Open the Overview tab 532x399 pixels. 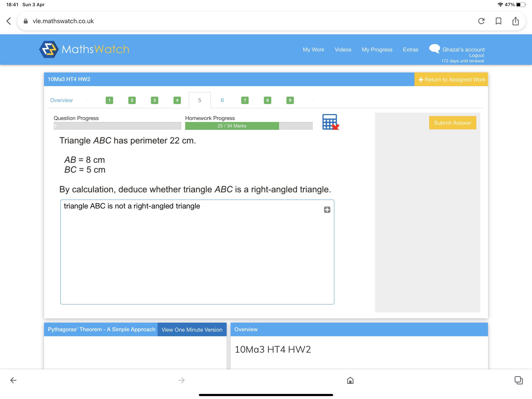[61, 100]
